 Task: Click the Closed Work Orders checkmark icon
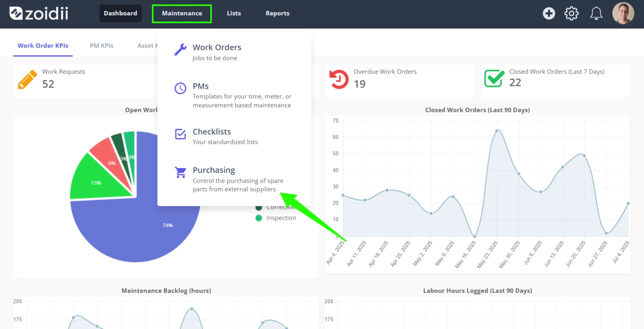(494, 78)
